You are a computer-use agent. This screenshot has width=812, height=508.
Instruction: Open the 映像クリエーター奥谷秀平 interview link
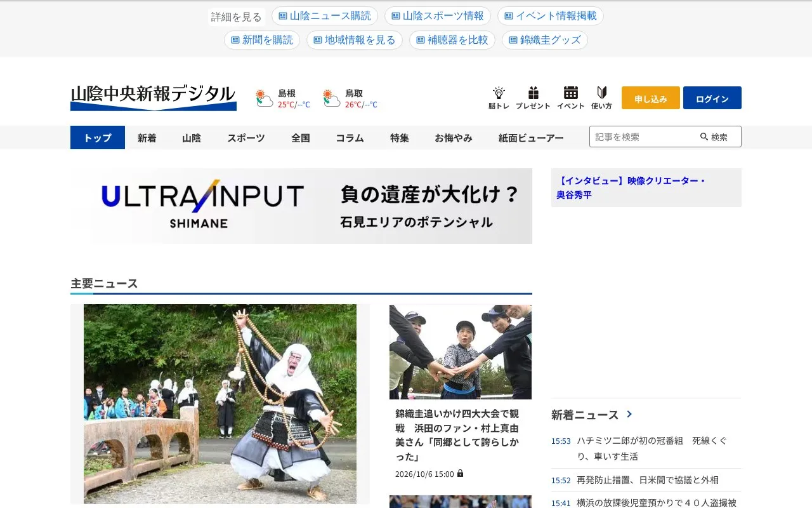point(631,188)
